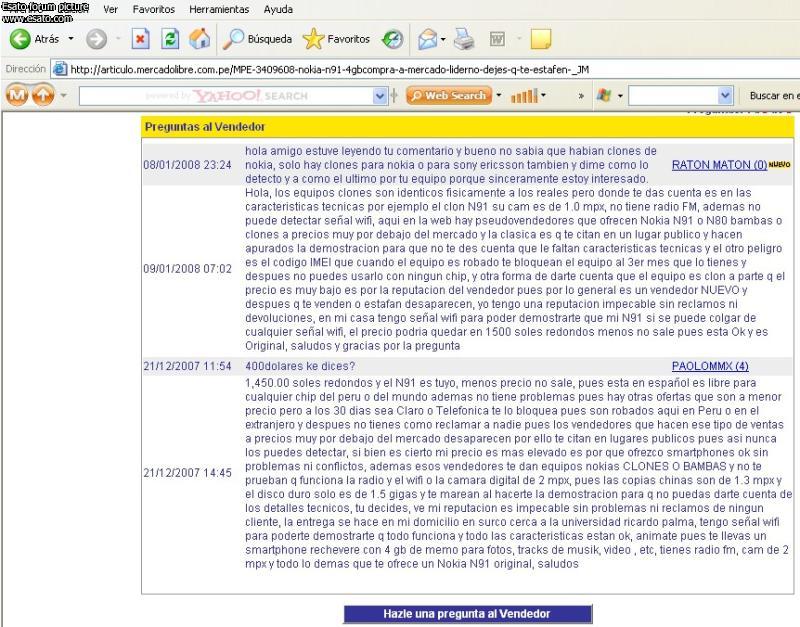Expand the Mail icon dropdown arrow

[443, 39]
